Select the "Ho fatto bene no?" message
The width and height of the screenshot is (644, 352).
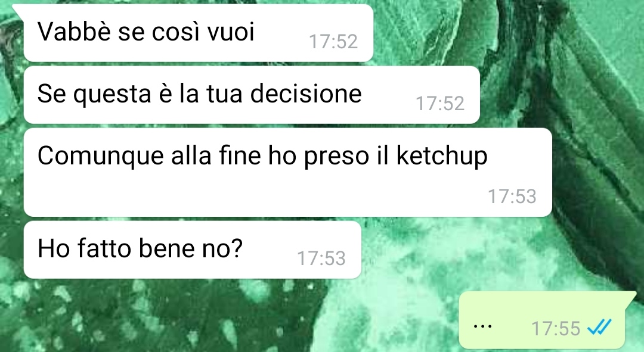[193, 250]
